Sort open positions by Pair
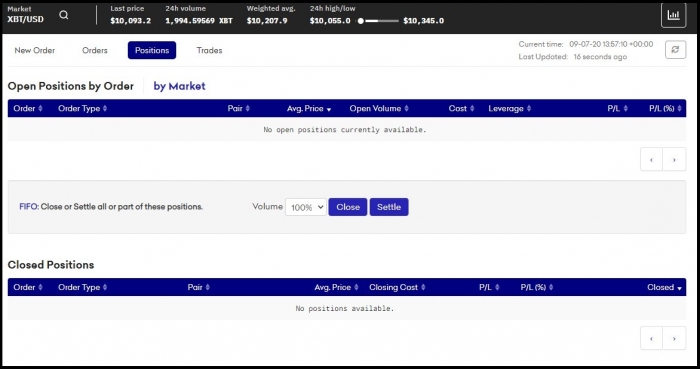This screenshot has width=700, height=369. click(x=238, y=108)
